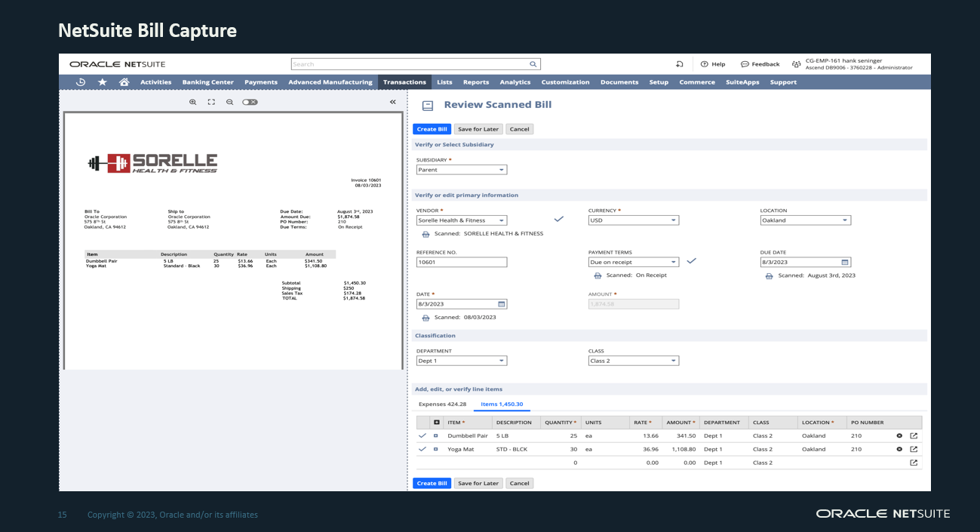Click the bottom Save for Later button

click(x=478, y=483)
